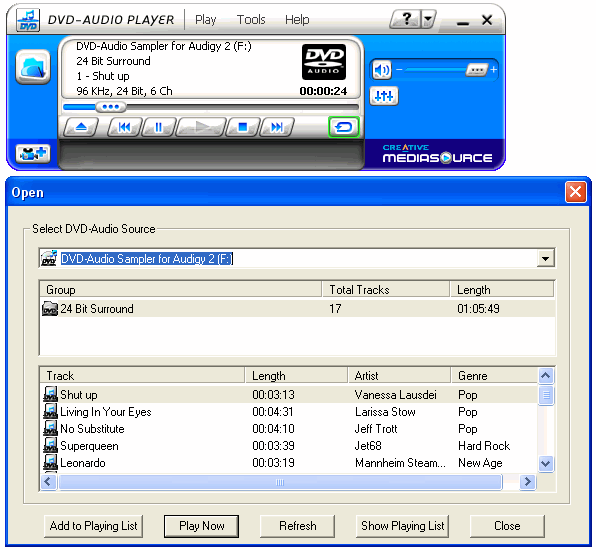Screen dimensions: 596x549
Task: Pause the playback
Action: pos(159,127)
